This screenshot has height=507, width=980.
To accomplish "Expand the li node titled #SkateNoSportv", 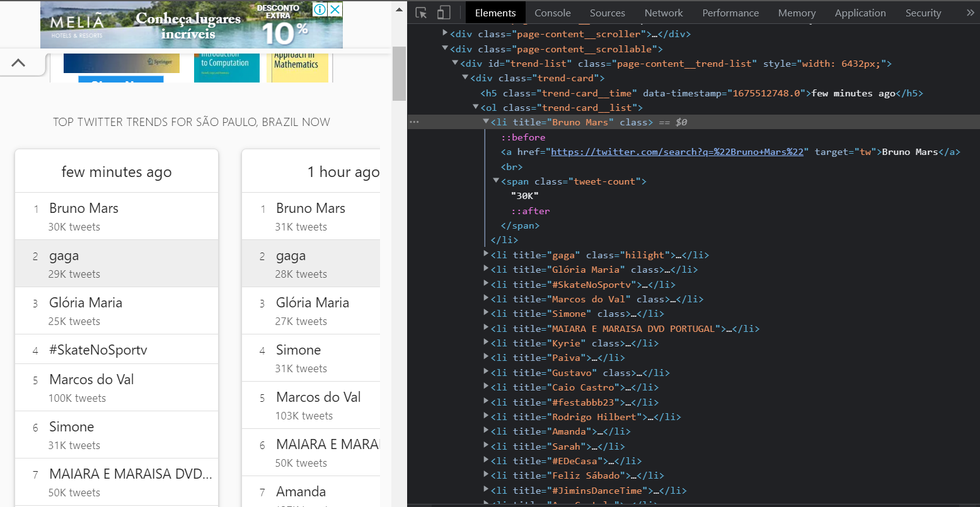I will tap(486, 284).
